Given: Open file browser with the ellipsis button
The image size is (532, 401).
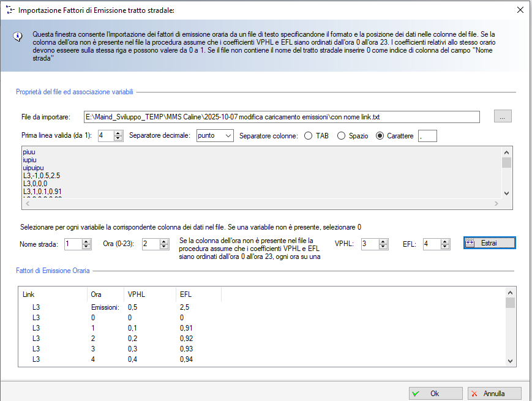Looking at the screenshot, I should pyautogui.click(x=502, y=116).
